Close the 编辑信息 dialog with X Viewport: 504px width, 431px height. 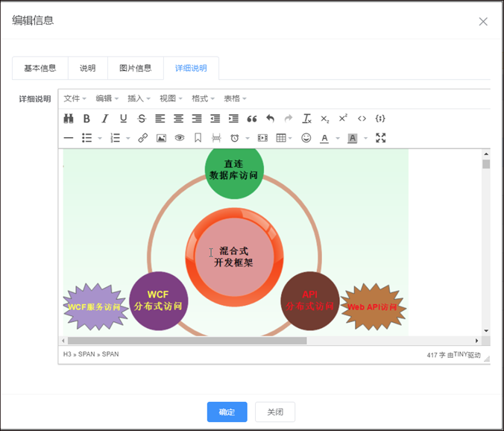coord(483,22)
